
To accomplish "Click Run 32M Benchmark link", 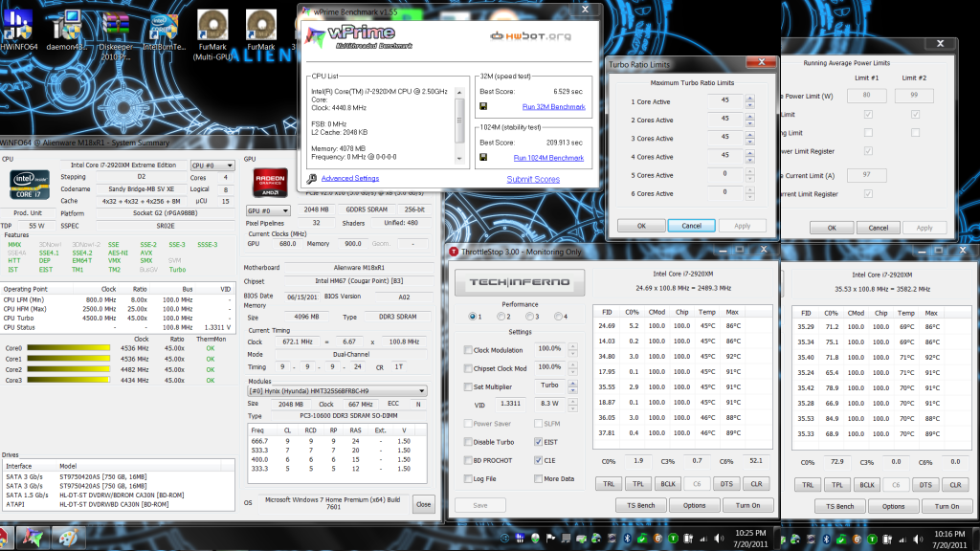I will pos(553,107).
